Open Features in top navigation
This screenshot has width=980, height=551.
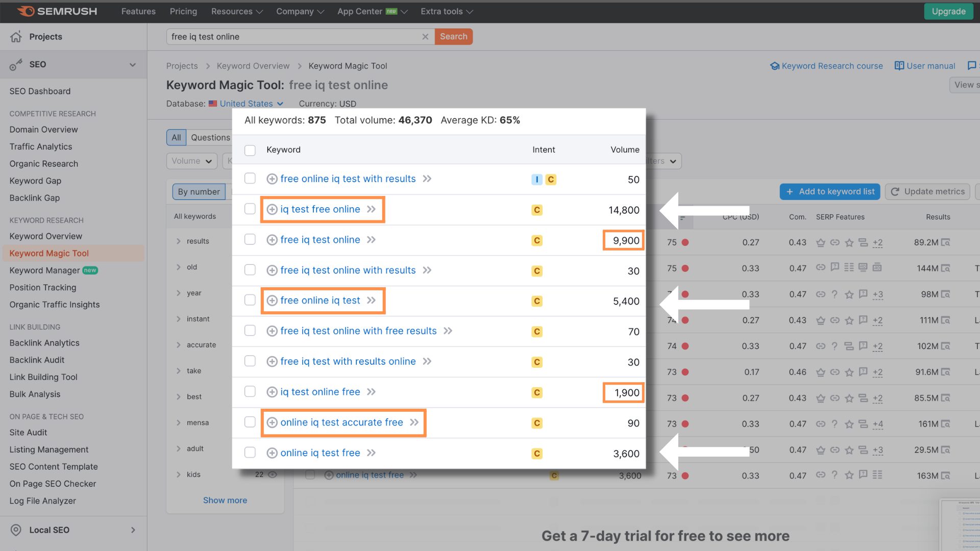pyautogui.click(x=138, y=11)
